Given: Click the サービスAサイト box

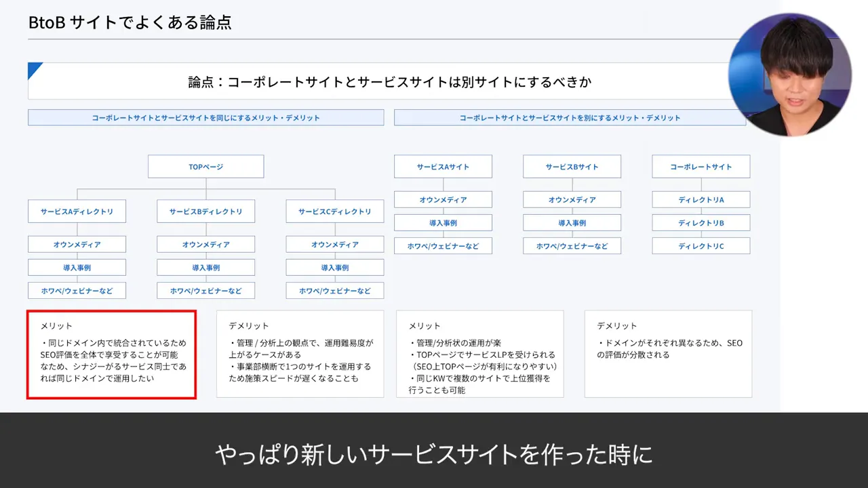Looking at the screenshot, I should [x=443, y=166].
